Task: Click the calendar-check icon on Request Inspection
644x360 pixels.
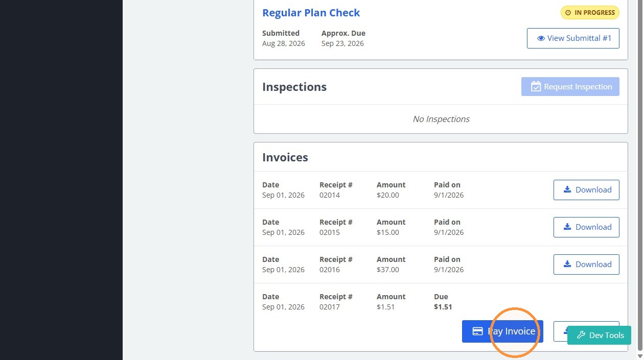Action: pos(536,87)
